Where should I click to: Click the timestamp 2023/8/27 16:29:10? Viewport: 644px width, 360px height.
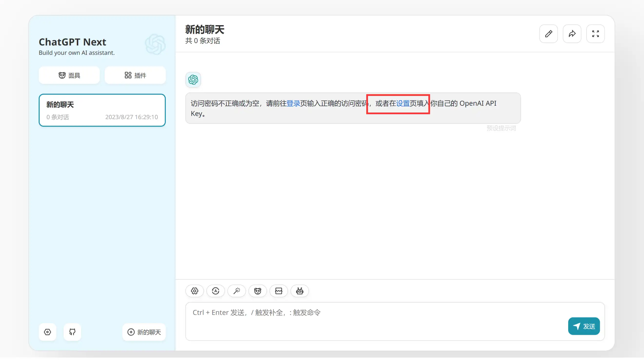coord(131,117)
